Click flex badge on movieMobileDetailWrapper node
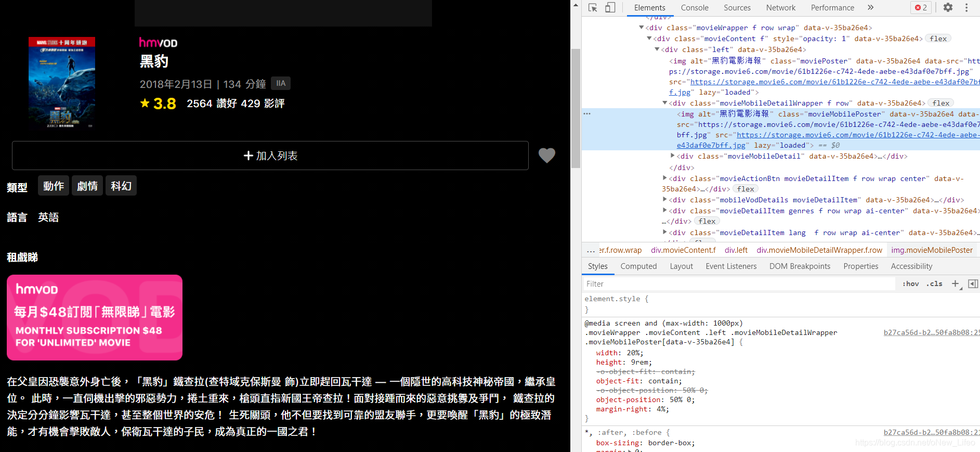The width and height of the screenshot is (980, 452). [941, 103]
